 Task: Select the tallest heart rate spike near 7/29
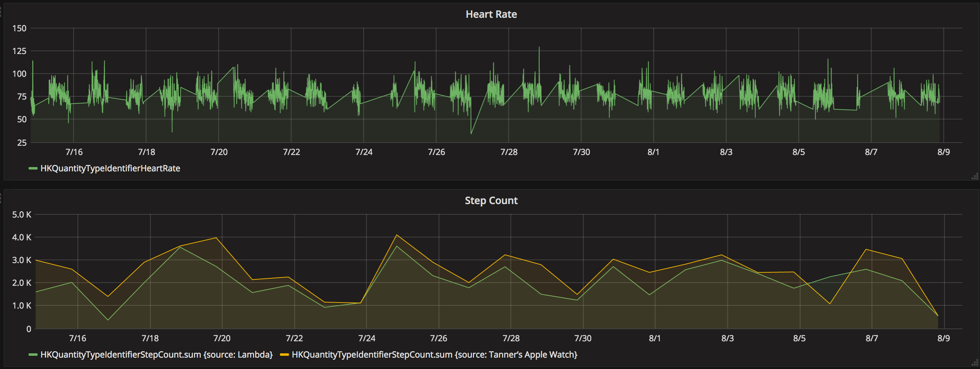pos(539,47)
